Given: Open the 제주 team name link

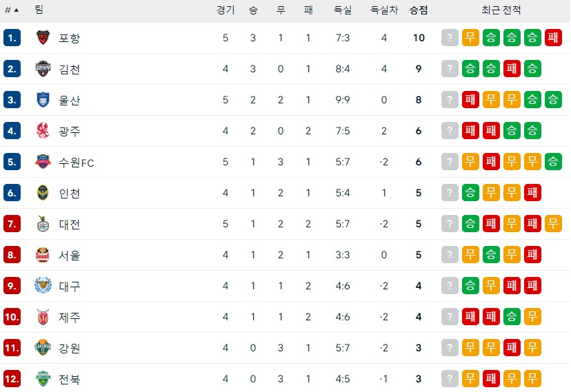Looking at the screenshot, I should 70,317.
